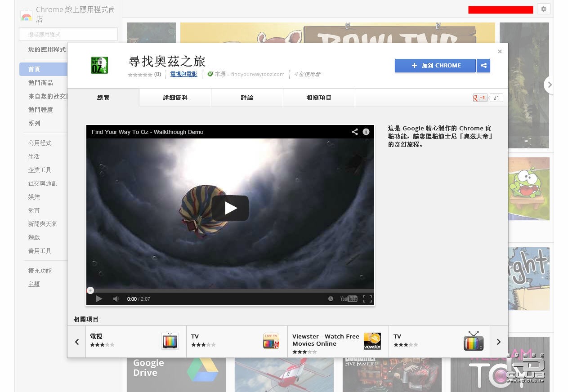
Task: Click the Google Drive app tile behind dialog
Action: [x=176, y=375]
